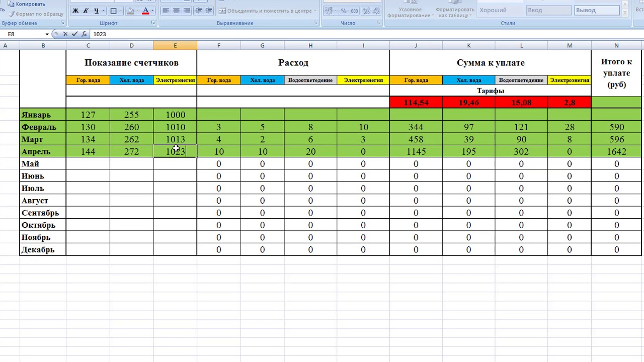Image resolution: width=644 pixels, height=362 pixels.
Task: Expand underline style dropdown arrow
Action: [103, 11]
